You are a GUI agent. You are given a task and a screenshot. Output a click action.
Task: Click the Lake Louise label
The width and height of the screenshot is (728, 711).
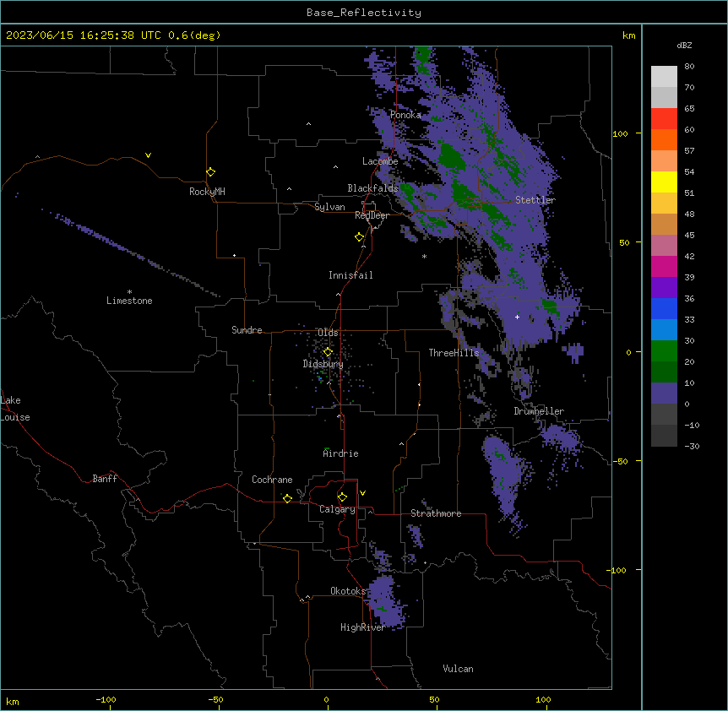[x=15, y=409]
